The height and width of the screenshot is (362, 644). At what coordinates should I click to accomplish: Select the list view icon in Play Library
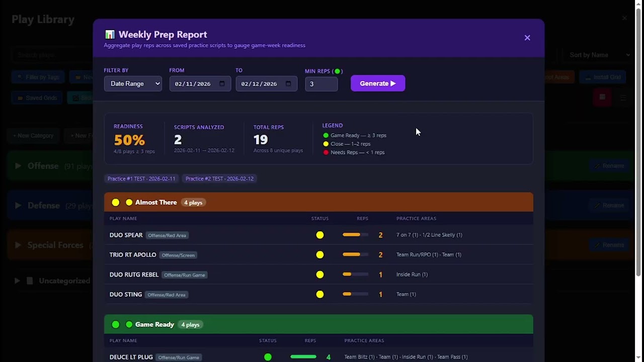pos(623,98)
